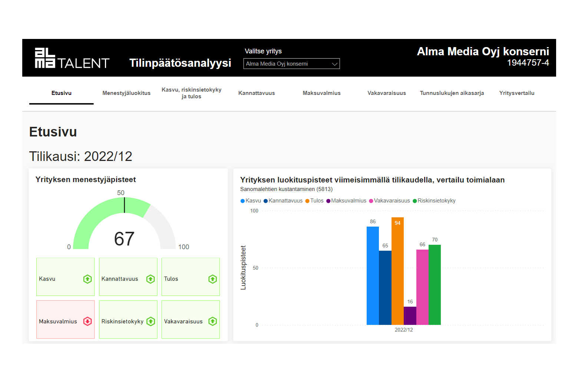
Task: Click the Vakavaraisuus legend entry
Action: pyautogui.click(x=390, y=201)
